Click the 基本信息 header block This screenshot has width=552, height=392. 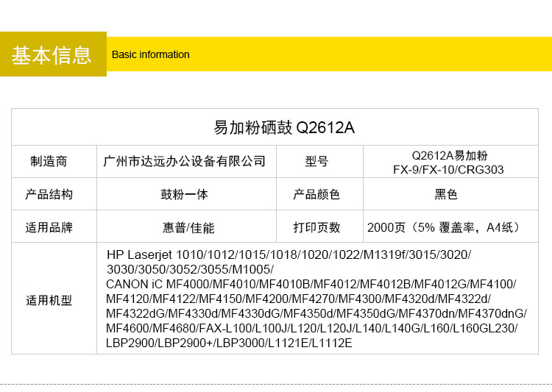click(52, 54)
